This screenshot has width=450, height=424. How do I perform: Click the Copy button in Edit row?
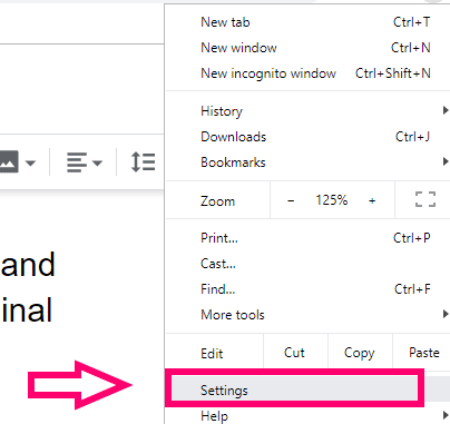pyautogui.click(x=359, y=353)
